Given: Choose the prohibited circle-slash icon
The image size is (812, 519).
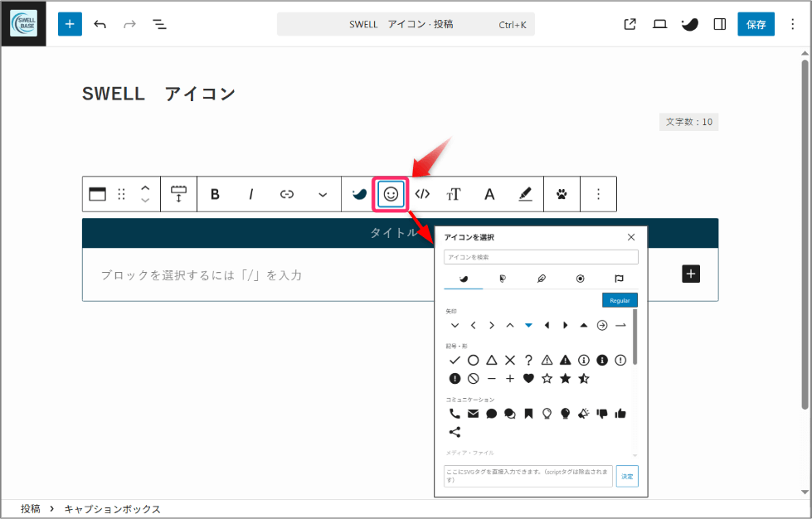Looking at the screenshot, I should pos(473,379).
